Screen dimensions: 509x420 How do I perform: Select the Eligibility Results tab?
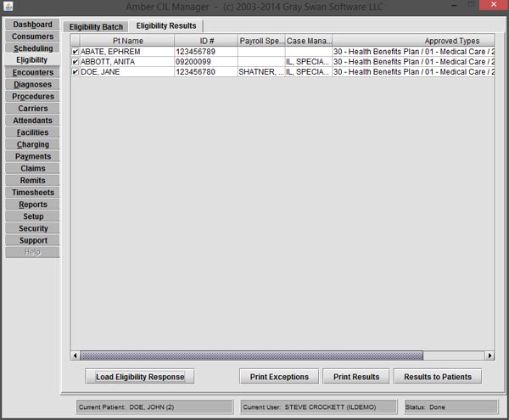[166, 26]
